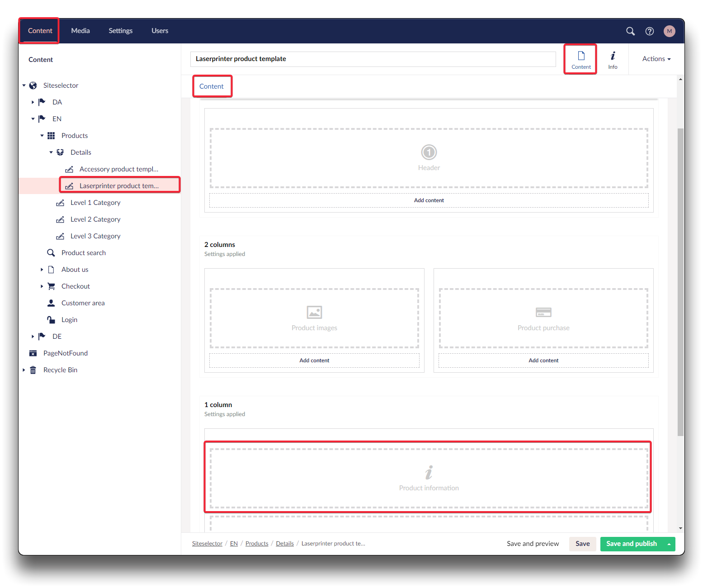Expand the DA language node
703x588 pixels.
pos(33,102)
